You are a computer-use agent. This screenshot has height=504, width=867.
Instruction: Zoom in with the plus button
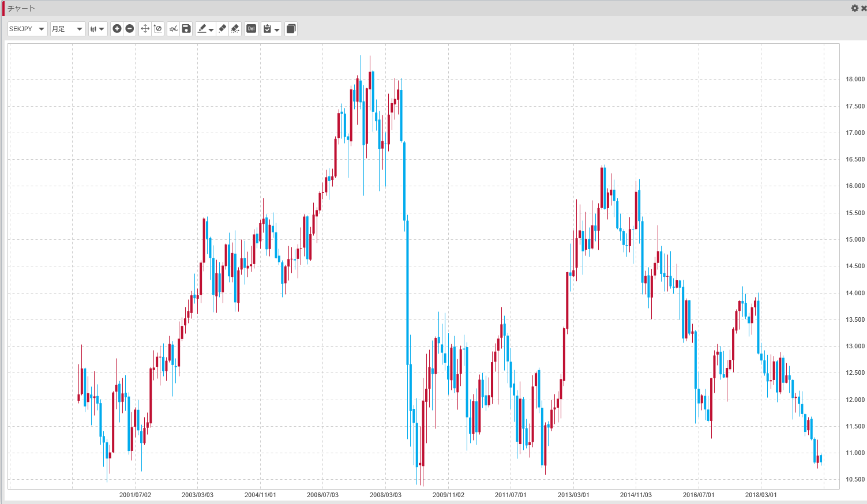(x=117, y=29)
